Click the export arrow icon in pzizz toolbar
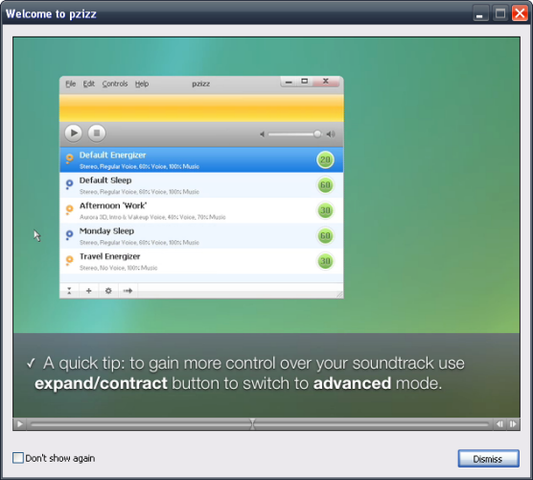This screenshot has width=533, height=480. [128, 291]
